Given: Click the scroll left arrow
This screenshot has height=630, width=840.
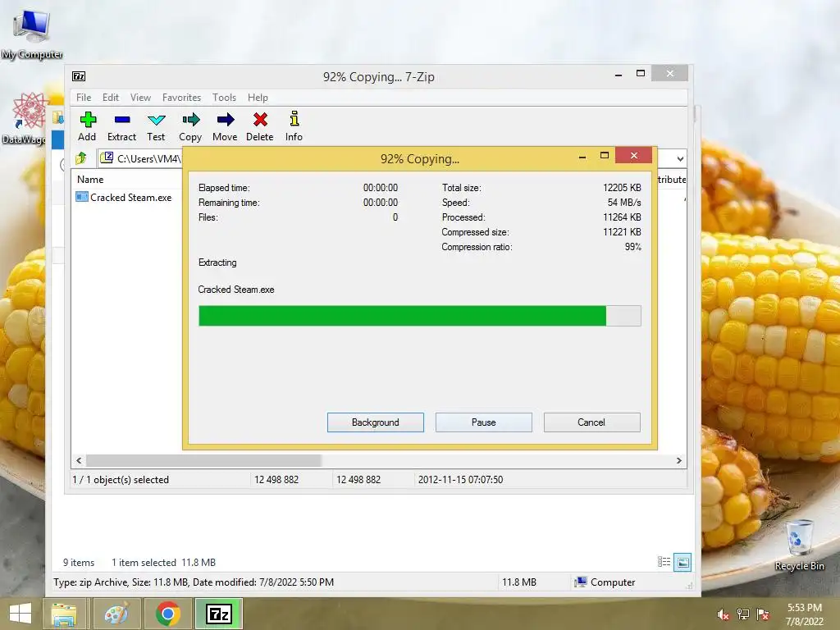Looking at the screenshot, I should [x=80, y=460].
